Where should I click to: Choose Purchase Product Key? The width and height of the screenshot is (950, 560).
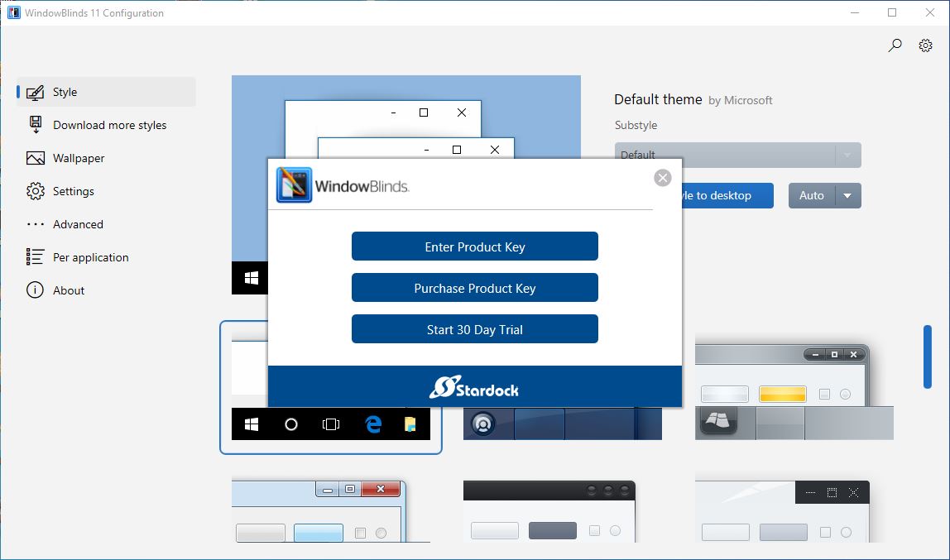[475, 288]
